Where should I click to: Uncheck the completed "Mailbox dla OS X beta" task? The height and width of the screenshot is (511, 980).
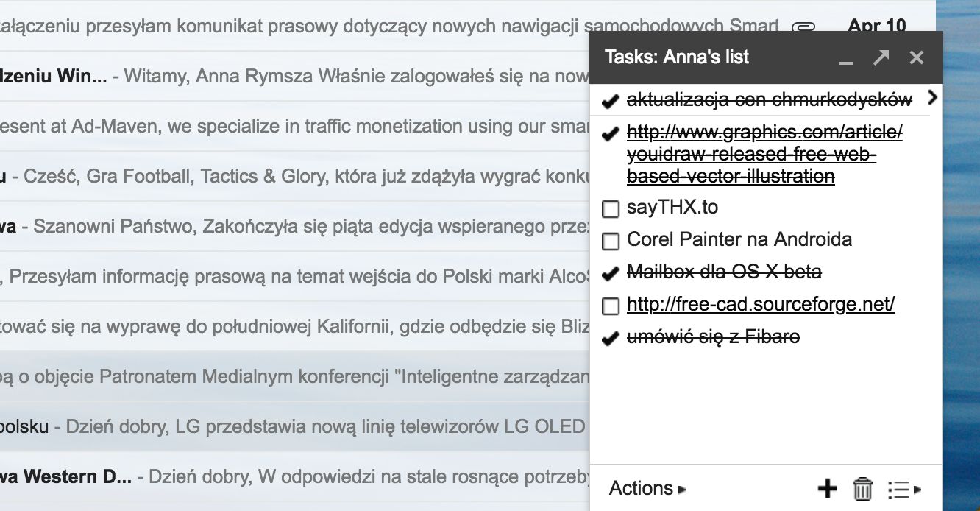[609, 273]
